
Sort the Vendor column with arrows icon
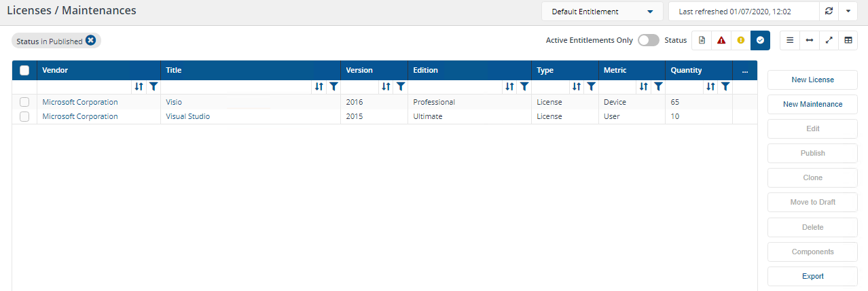click(x=139, y=86)
